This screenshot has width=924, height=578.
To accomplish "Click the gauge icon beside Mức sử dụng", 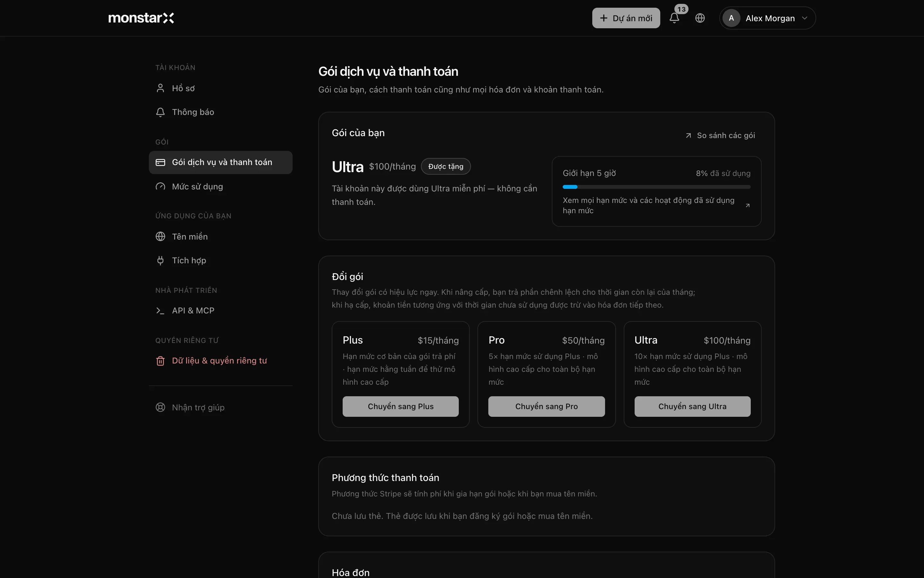I will pyautogui.click(x=160, y=187).
